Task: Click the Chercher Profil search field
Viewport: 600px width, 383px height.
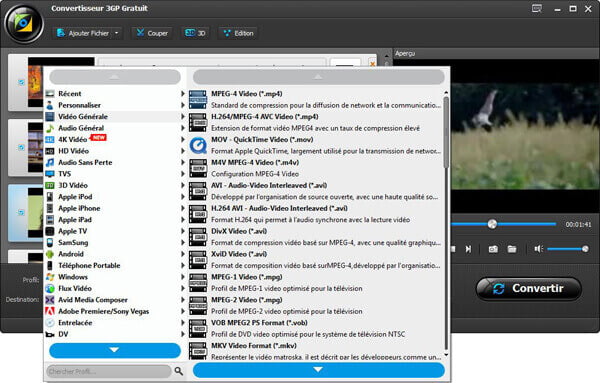Action: tap(109, 371)
